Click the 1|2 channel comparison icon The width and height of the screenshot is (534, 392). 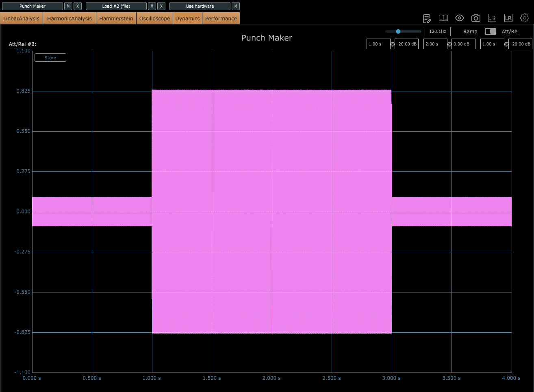point(492,18)
